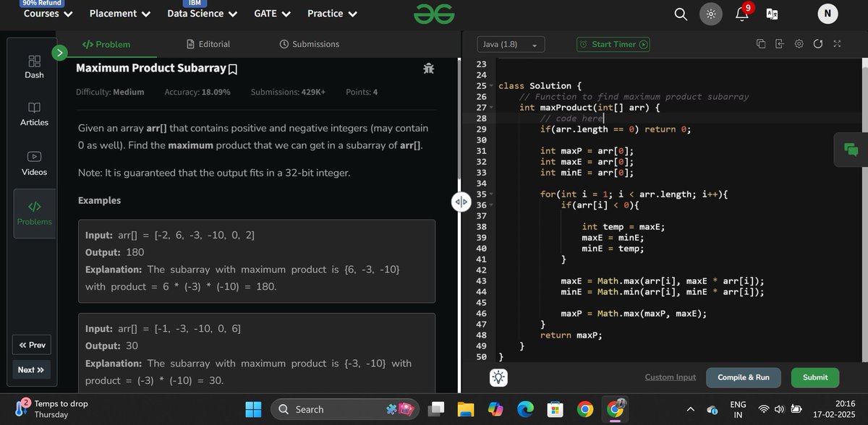The height and width of the screenshot is (425, 868).
Task: Expand the Data Science dropdown menu
Action: tap(202, 14)
